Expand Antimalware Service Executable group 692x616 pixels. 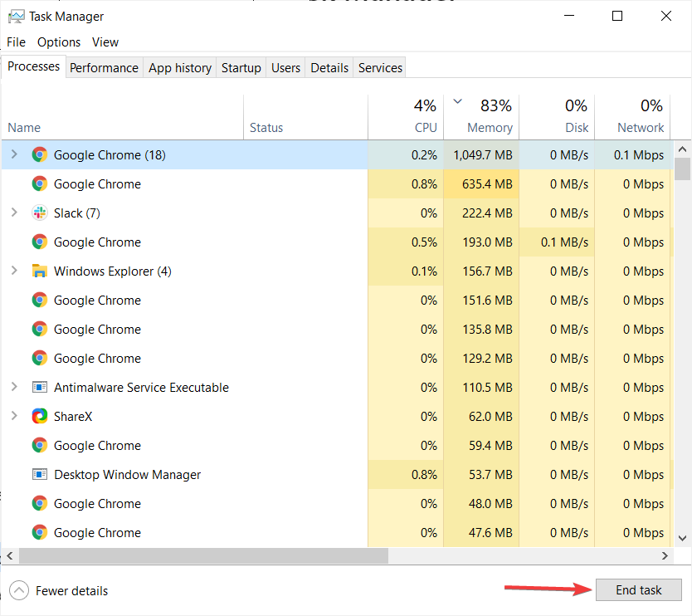pos(14,387)
